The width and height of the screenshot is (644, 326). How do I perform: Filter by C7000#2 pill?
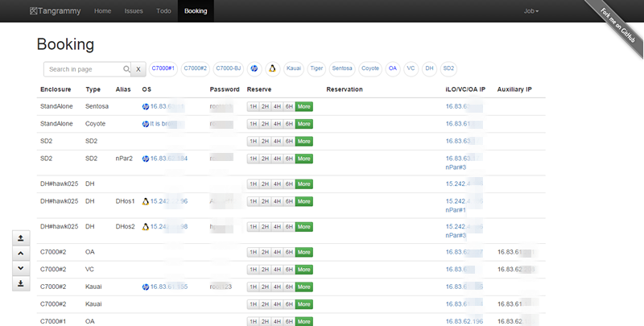195,68
